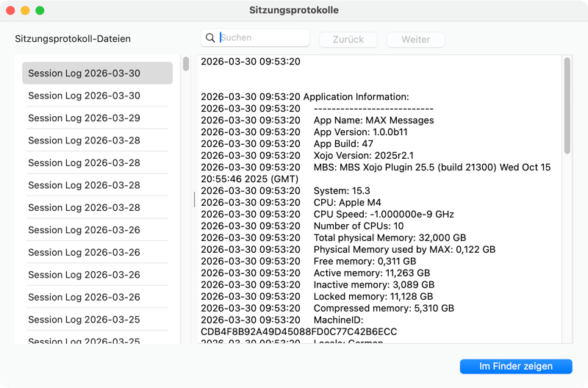Click the Locked memory: 11,128 GB line

pyautogui.click(x=317, y=297)
